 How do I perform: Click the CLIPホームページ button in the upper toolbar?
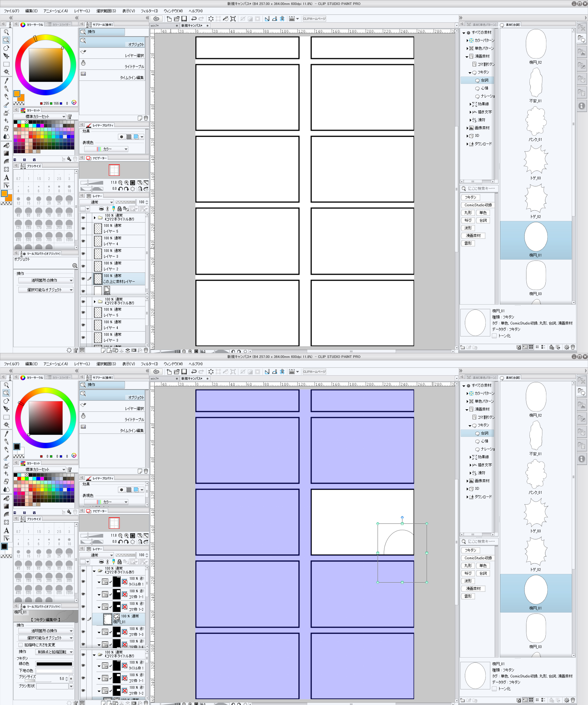coord(314,19)
